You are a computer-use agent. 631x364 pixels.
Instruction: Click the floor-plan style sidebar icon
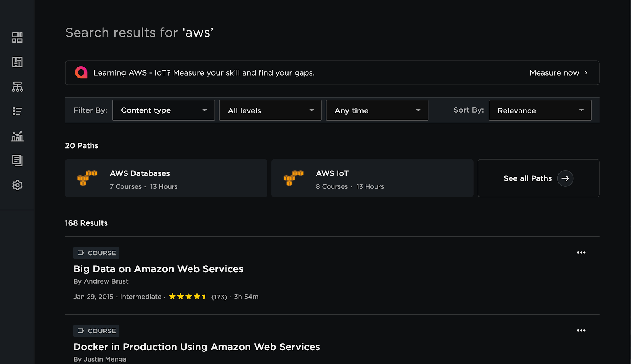pyautogui.click(x=17, y=62)
